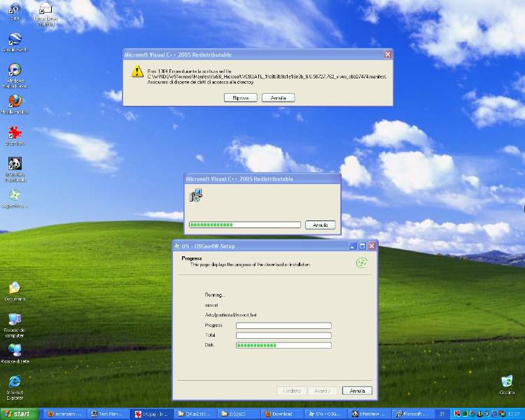Click the Disk progress bar in OSGeo4W
The width and height of the screenshot is (525, 420).
(x=283, y=345)
